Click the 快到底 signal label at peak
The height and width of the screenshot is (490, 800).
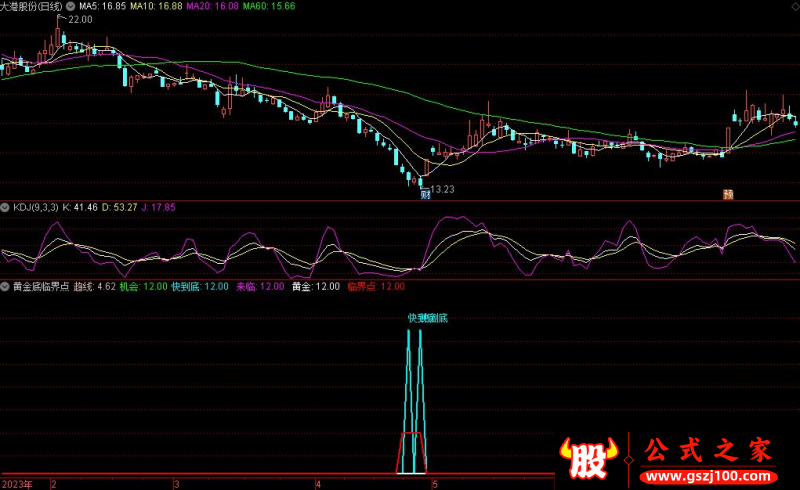click(427, 318)
